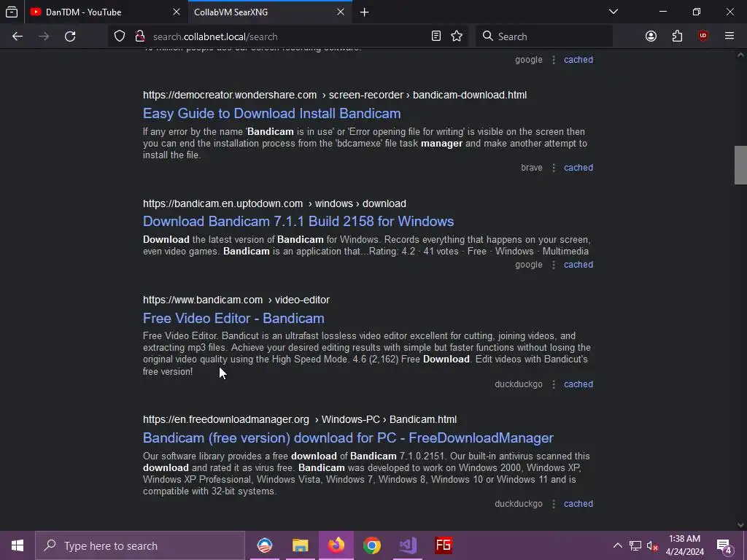Open a new browser tab

tap(365, 12)
